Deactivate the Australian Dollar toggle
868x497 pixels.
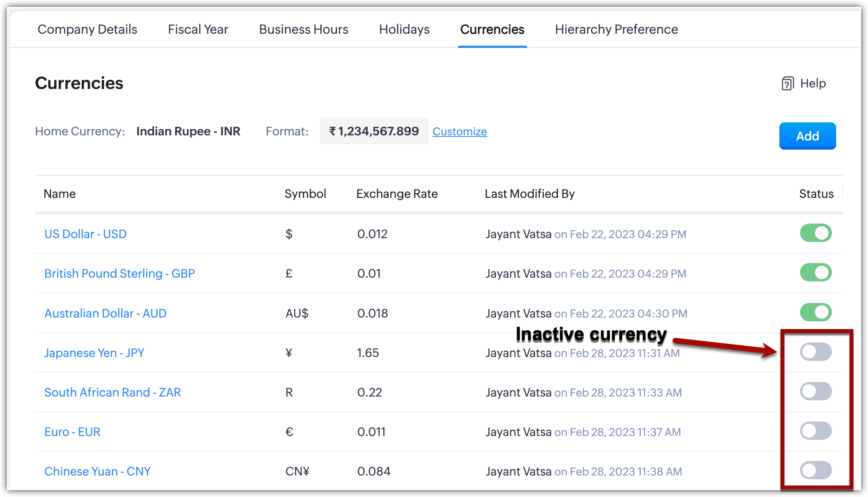[x=815, y=312]
